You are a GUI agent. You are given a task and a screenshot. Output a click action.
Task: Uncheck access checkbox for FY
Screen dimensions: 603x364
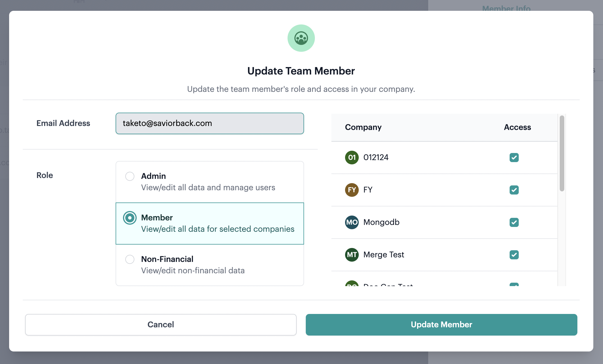[514, 190]
